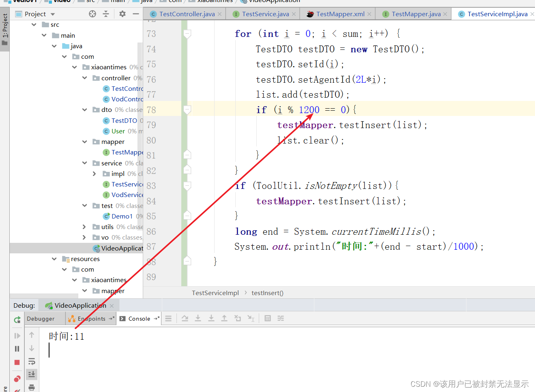
Task: Click the Collapse All icon in Project panel
Action: tap(106, 14)
